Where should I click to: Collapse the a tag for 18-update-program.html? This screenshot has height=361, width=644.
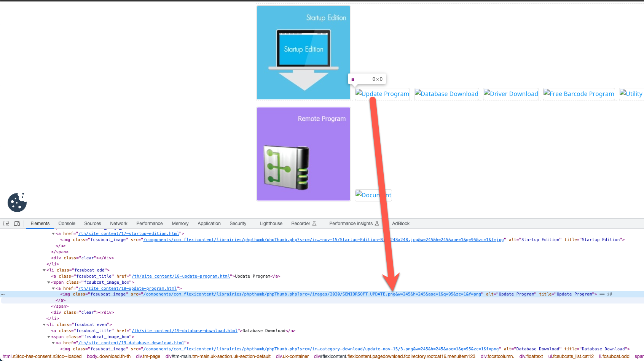click(53, 288)
